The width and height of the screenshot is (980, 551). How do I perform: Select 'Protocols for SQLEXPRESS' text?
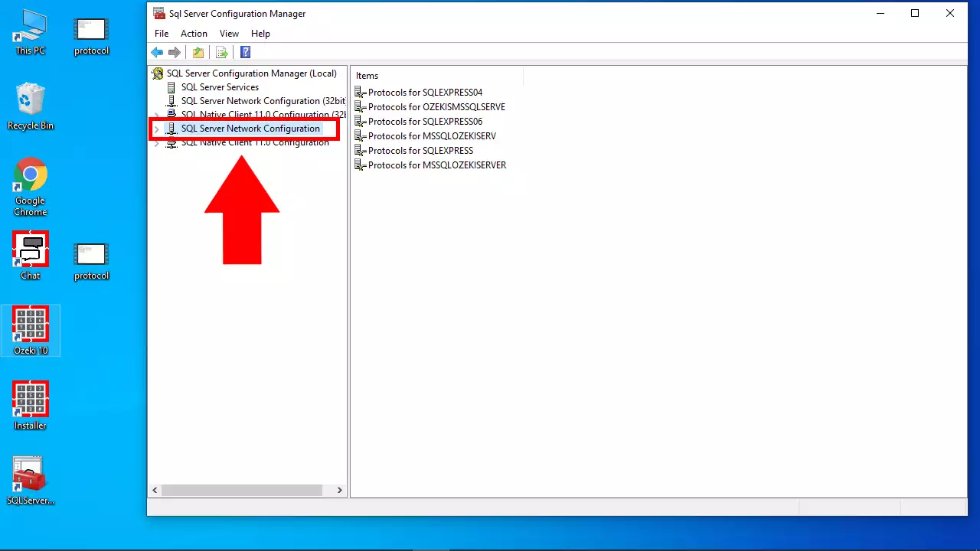pos(420,151)
